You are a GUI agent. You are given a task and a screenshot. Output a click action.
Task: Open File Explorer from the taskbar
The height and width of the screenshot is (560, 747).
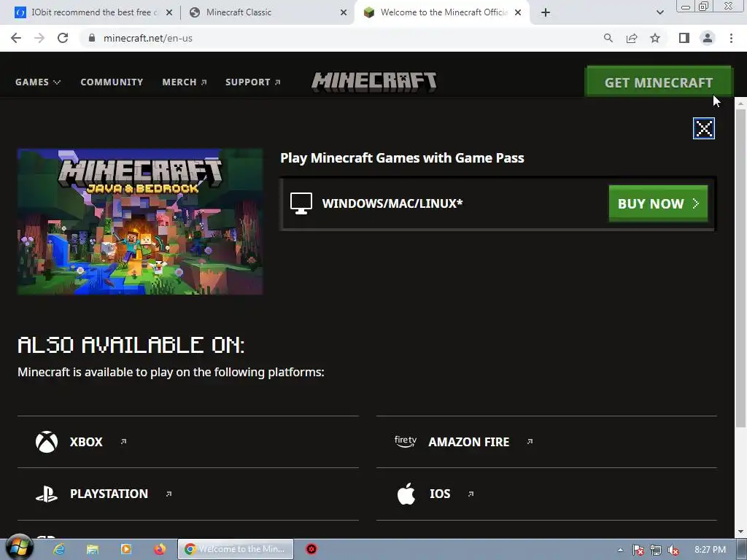click(93, 550)
